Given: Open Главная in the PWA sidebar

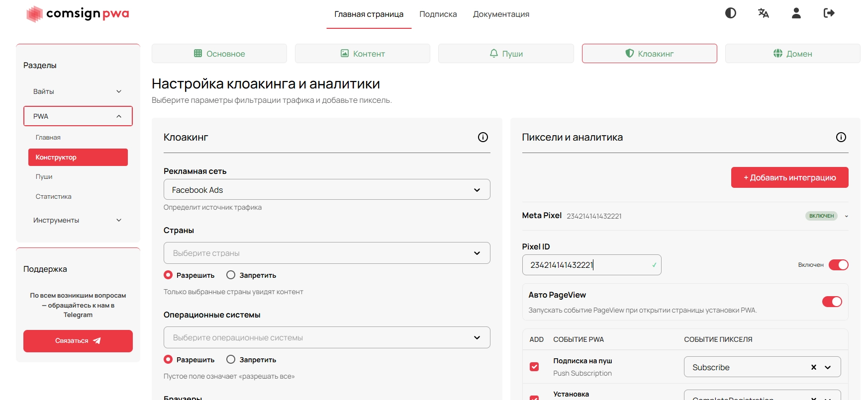Looking at the screenshot, I should (x=48, y=138).
